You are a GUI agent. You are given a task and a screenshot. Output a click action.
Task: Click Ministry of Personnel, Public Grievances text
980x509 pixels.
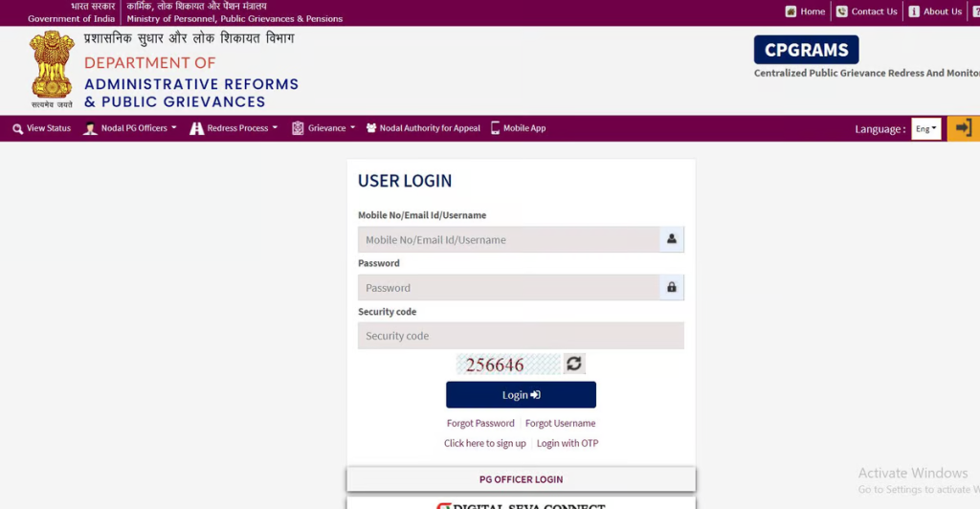[x=234, y=19]
